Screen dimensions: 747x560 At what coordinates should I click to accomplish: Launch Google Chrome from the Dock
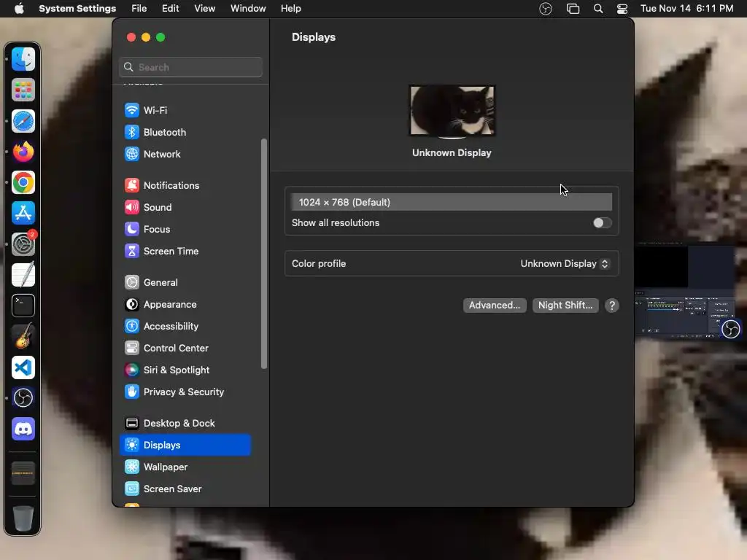(23, 182)
